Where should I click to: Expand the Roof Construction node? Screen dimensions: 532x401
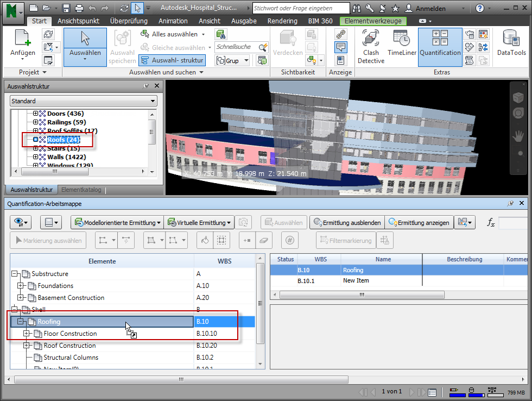27,346
